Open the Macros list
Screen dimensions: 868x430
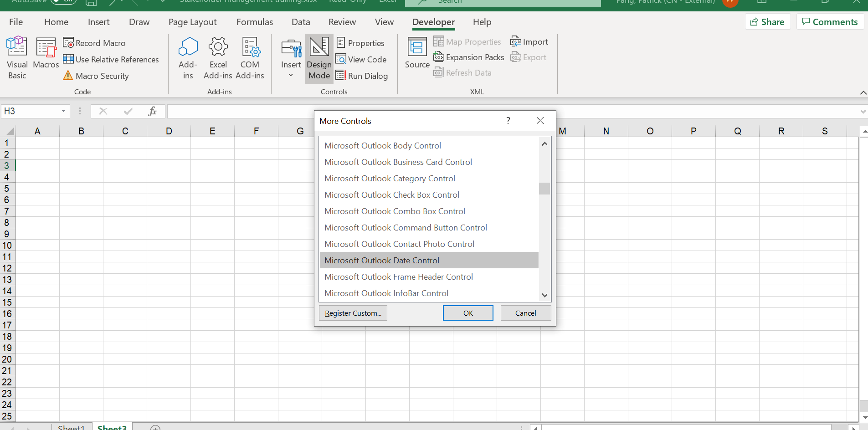pyautogui.click(x=46, y=54)
